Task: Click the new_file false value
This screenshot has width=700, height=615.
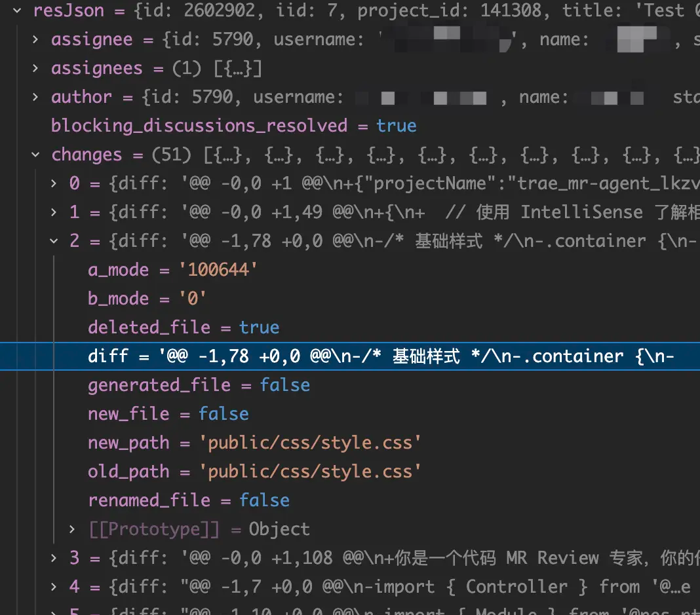Action: tap(224, 414)
